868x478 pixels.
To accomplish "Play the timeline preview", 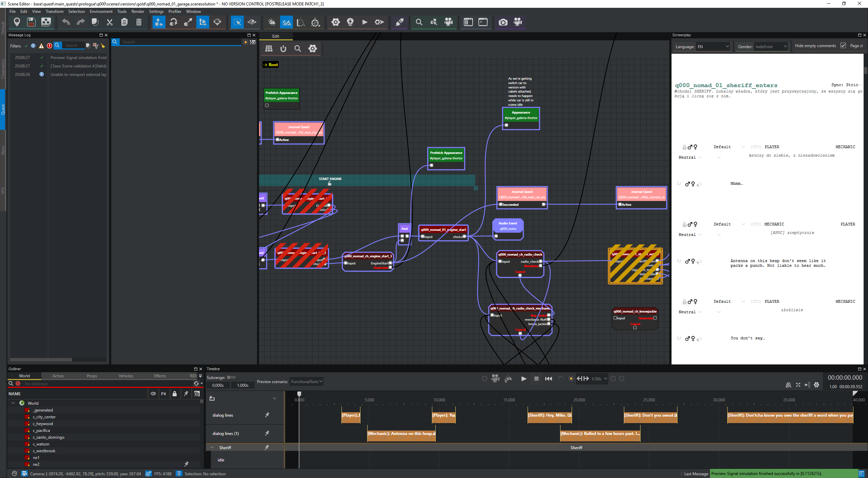I will pyautogui.click(x=524, y=379).
